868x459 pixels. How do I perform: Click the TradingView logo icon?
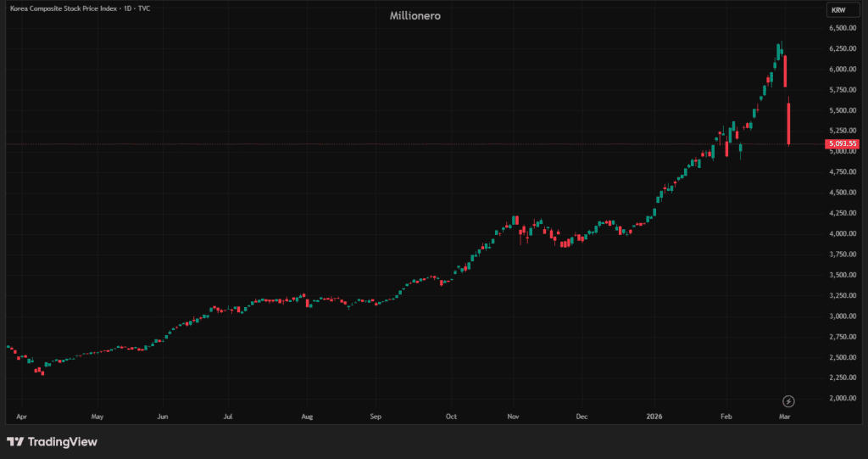click(x=14, y=442)
